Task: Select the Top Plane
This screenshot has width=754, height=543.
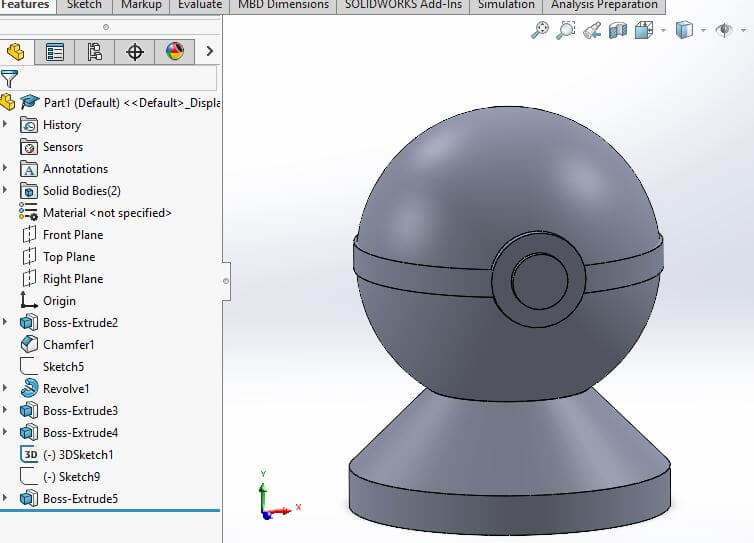Action: tap(69, 257)
